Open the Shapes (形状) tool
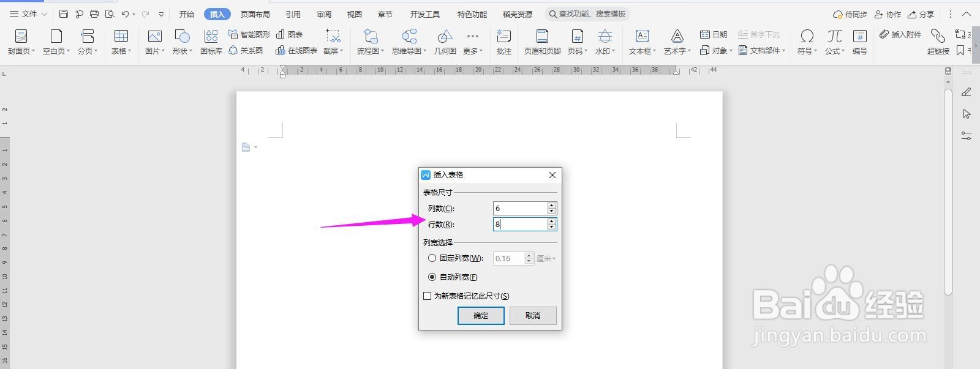The image size is (980, 369). point(183,42)
